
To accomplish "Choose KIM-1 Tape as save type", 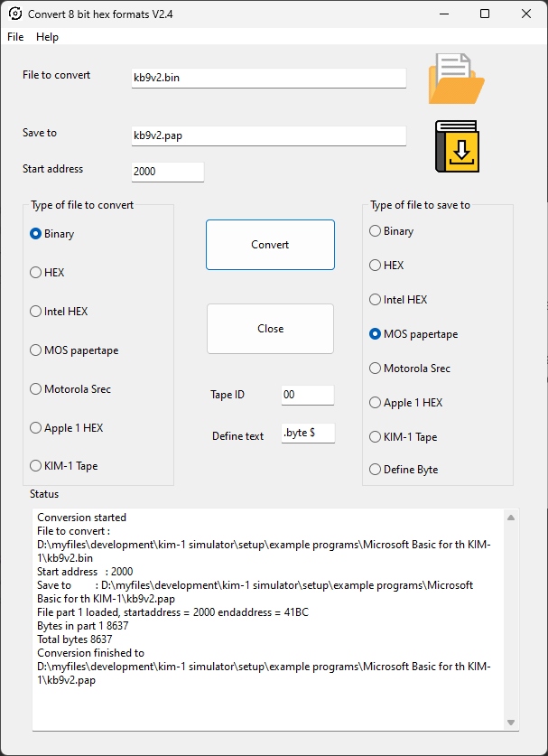I will pos(404,437).
